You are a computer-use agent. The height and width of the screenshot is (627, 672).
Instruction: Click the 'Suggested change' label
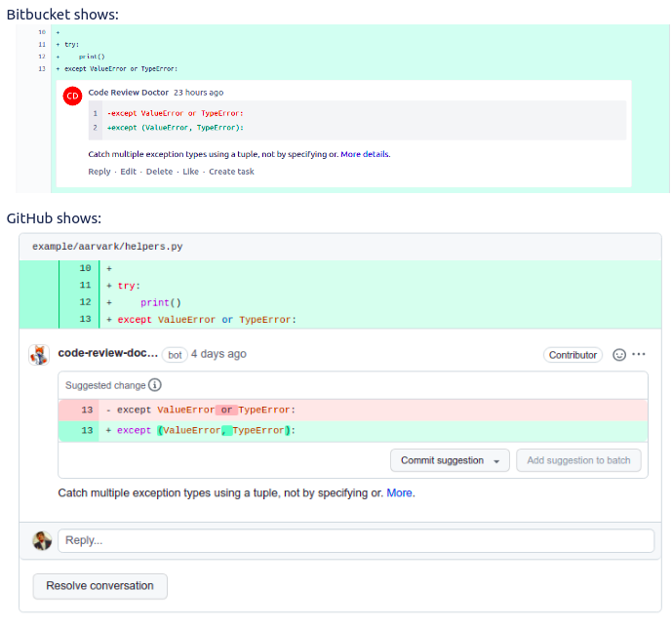105,385
